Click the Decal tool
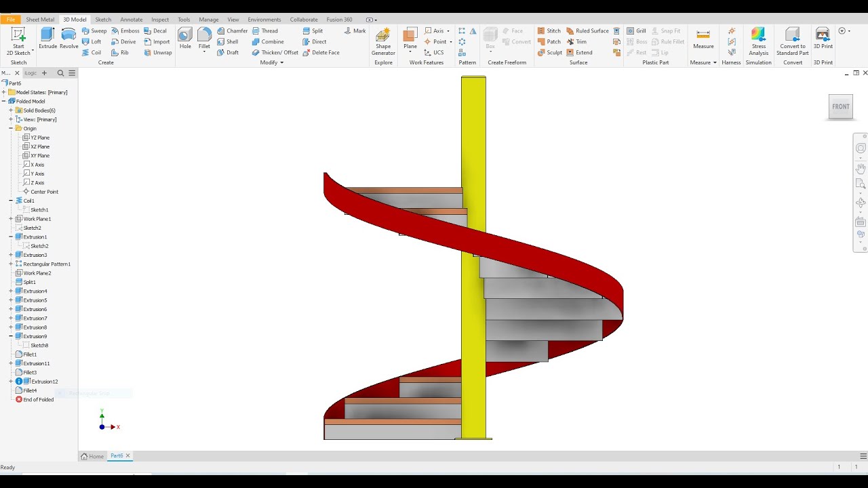868x488 pixels. tap(155, 30)
